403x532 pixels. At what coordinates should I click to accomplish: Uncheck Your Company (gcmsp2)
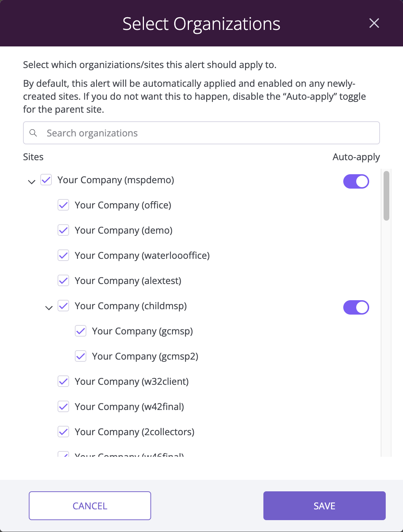point(80,356)
